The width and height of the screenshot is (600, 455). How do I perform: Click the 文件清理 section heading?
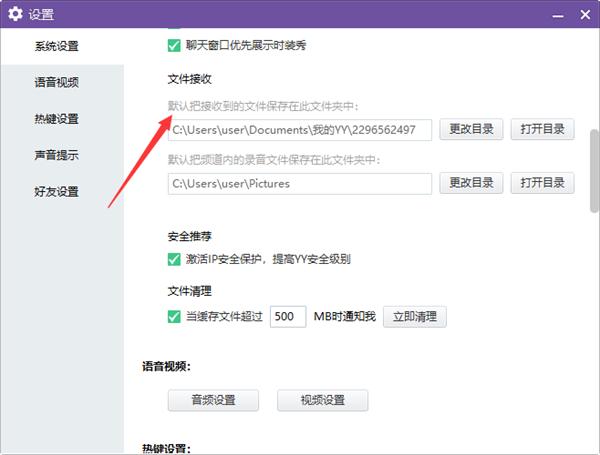click(189, 291)
